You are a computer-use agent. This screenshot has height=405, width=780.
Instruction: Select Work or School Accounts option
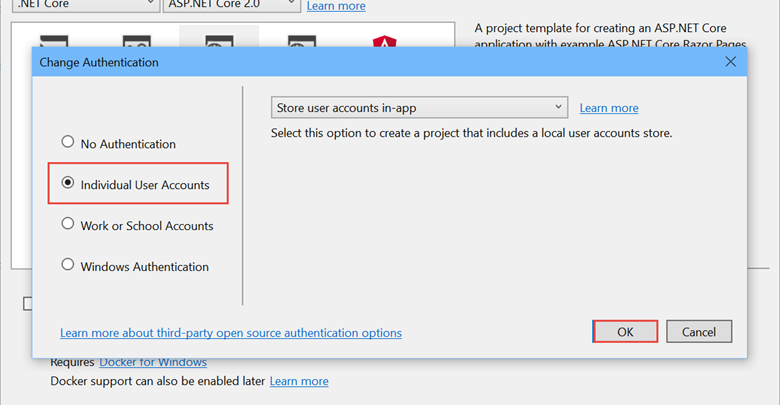137,225
